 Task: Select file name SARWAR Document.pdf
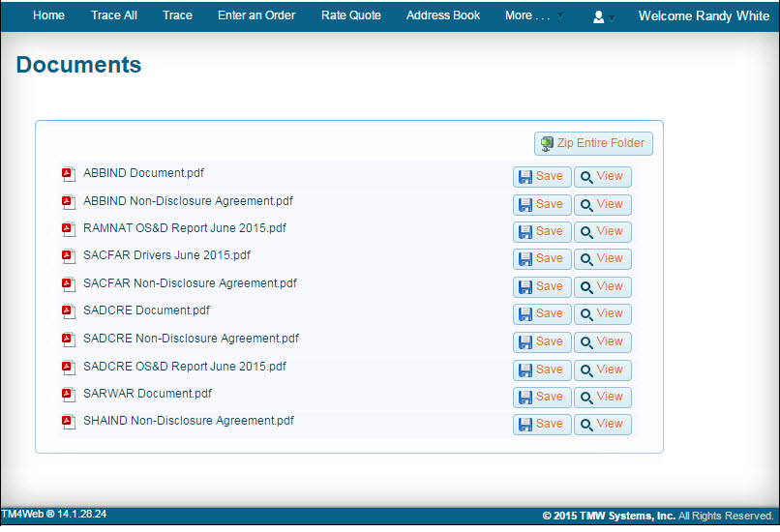click(147, 394)
